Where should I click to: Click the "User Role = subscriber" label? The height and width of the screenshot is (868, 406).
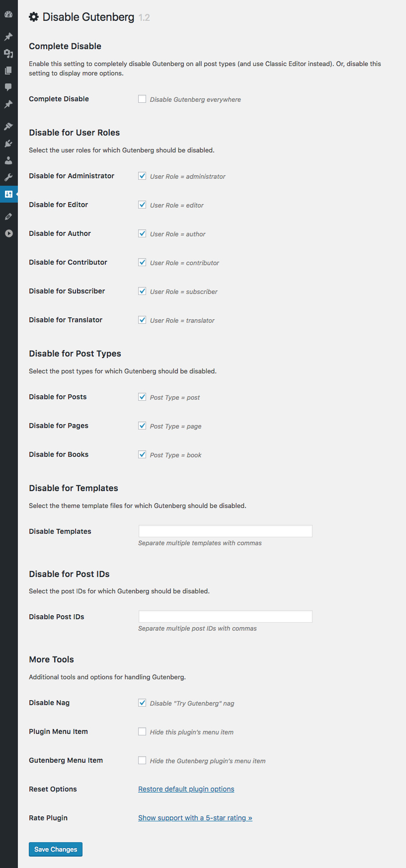tap(184, 291)
